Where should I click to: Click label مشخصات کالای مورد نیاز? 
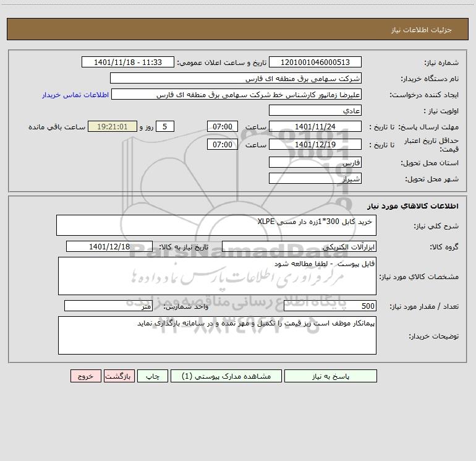(419, 277)
